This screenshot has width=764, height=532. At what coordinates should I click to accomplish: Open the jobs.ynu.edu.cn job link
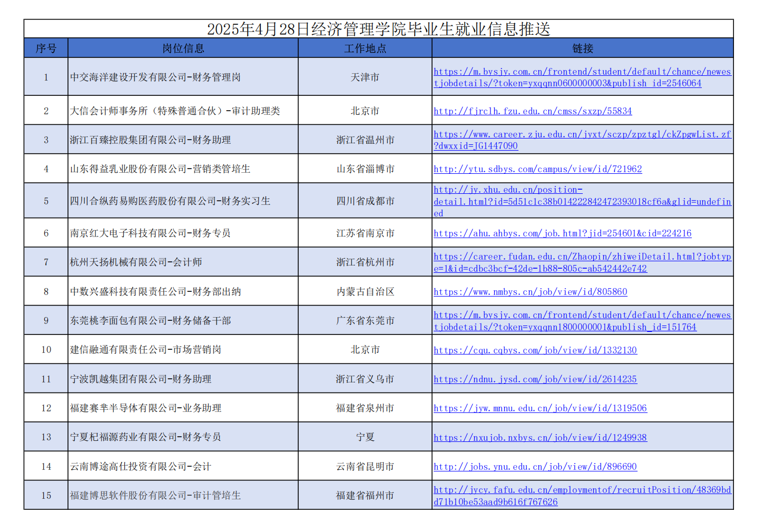(535, 467)
